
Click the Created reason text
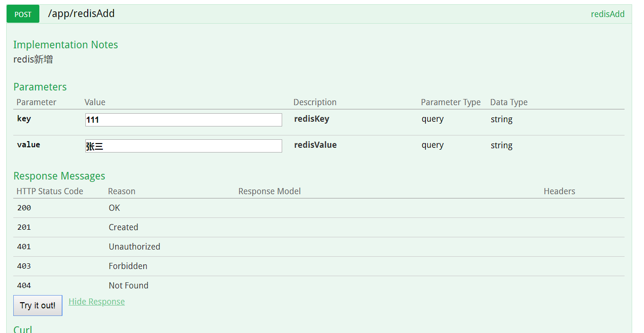(x=123, y=227)
